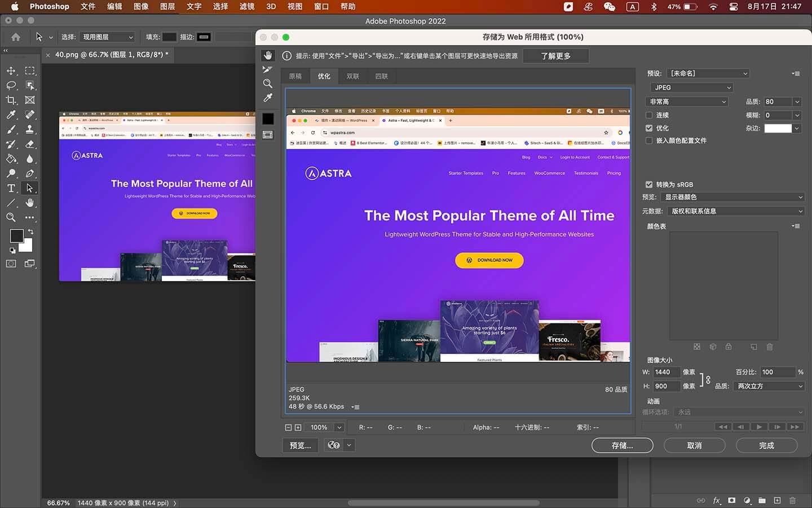Click the foreground color swatch in toolbar
Screen dimensions: 812x508
[x=16, y=236]
